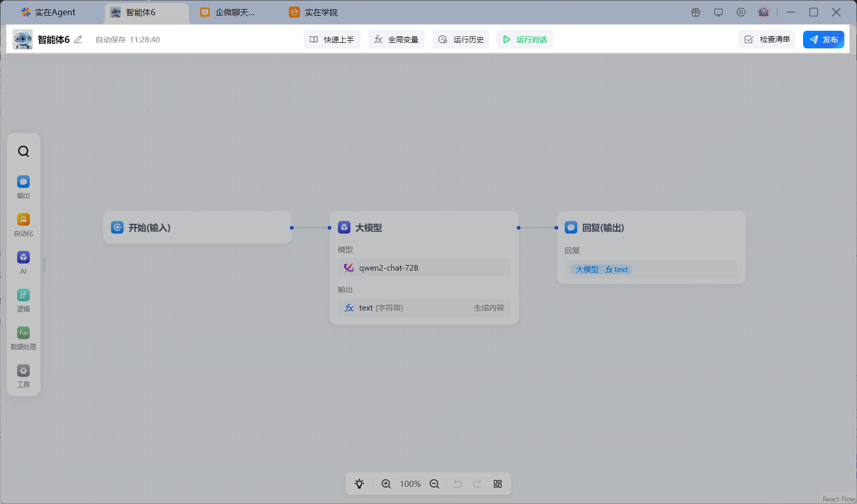Click the text (字符串) output row
Image resolution: width=857 pixels, height=504 pixels.
(424, 308)
